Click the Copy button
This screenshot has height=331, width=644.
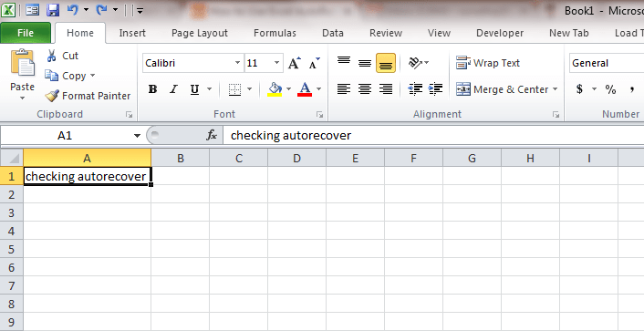66,76
